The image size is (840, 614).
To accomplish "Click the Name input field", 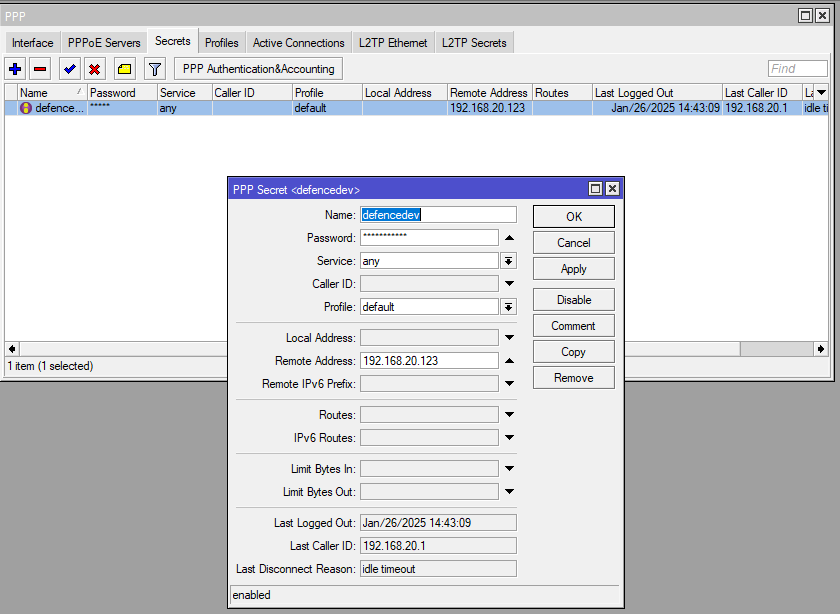I will click(x=438, y=215).
